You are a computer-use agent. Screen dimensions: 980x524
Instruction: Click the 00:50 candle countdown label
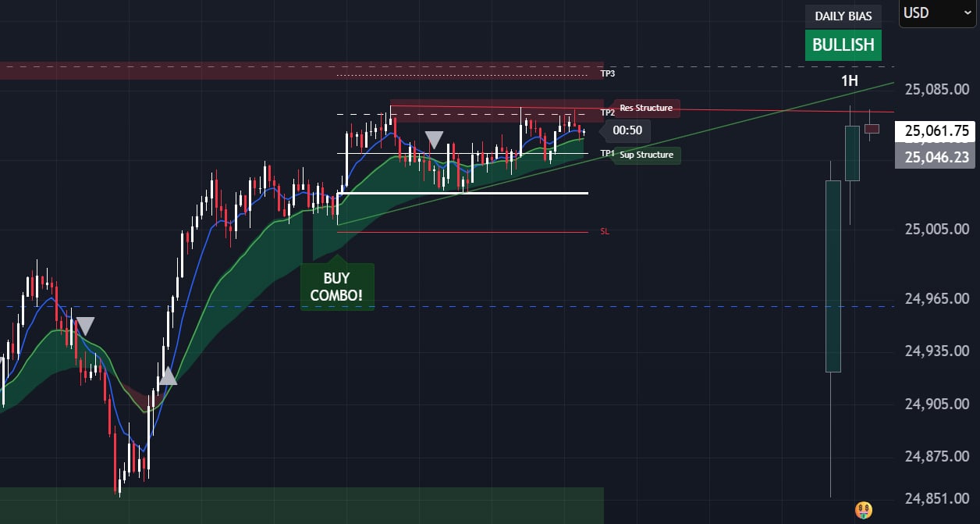(627, 130)
